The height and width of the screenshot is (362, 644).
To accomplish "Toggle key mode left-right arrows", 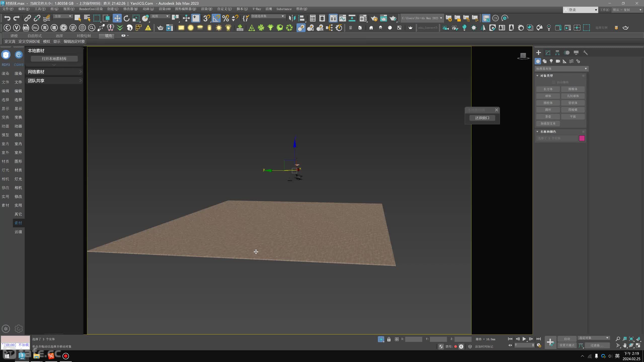I will tap(510, 345).
